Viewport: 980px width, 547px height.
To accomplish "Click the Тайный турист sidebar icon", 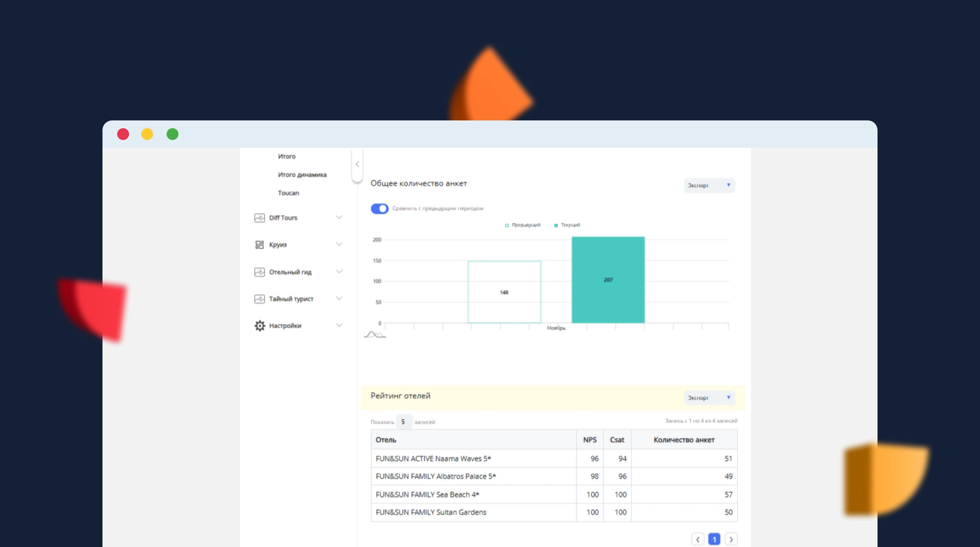I will tap(259, 299).
